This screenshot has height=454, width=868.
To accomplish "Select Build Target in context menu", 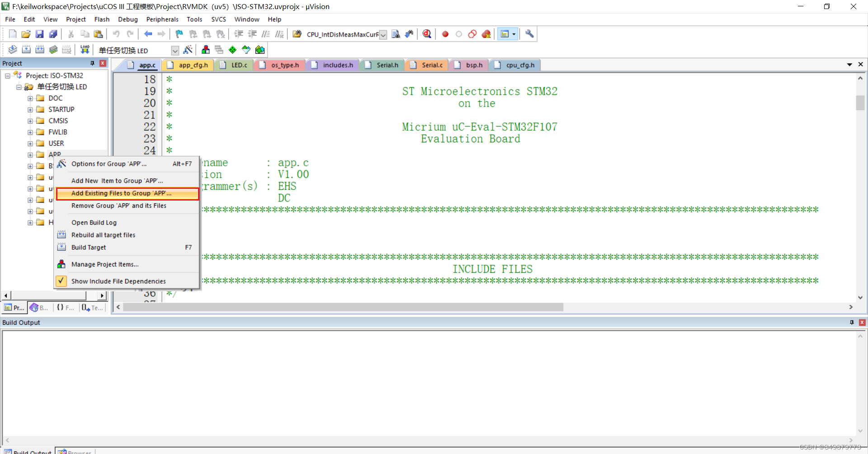I will [x=127, y=248].
